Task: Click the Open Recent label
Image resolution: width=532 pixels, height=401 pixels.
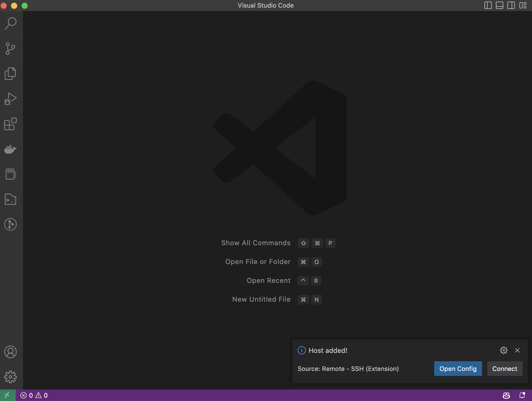Action: 269,280
